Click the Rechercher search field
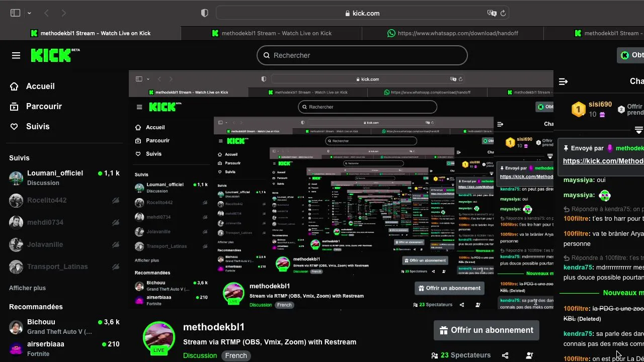644x362 pixels. 362,55
